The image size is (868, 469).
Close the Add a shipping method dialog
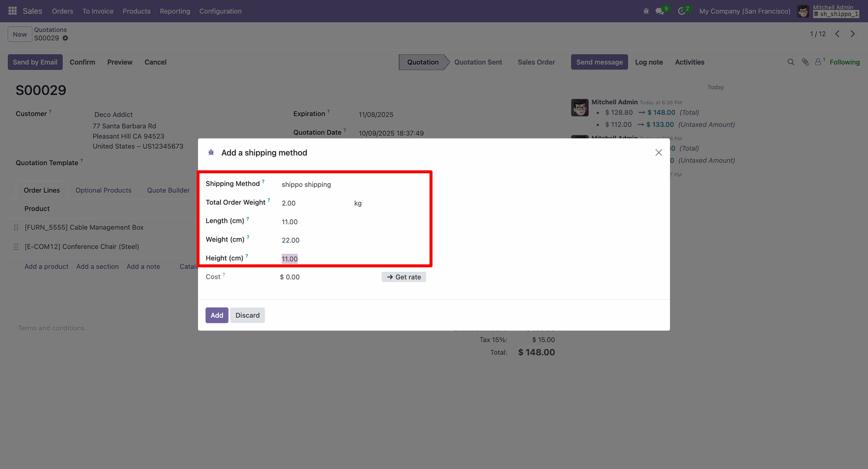coord(659,153)
